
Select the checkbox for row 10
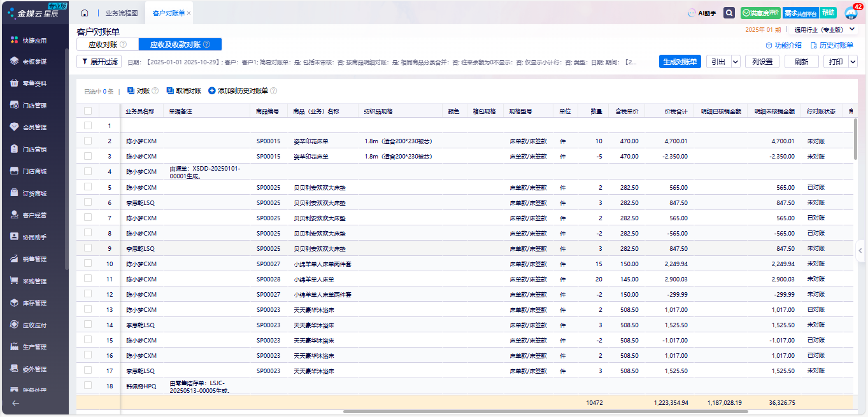(x=88, y=264)
